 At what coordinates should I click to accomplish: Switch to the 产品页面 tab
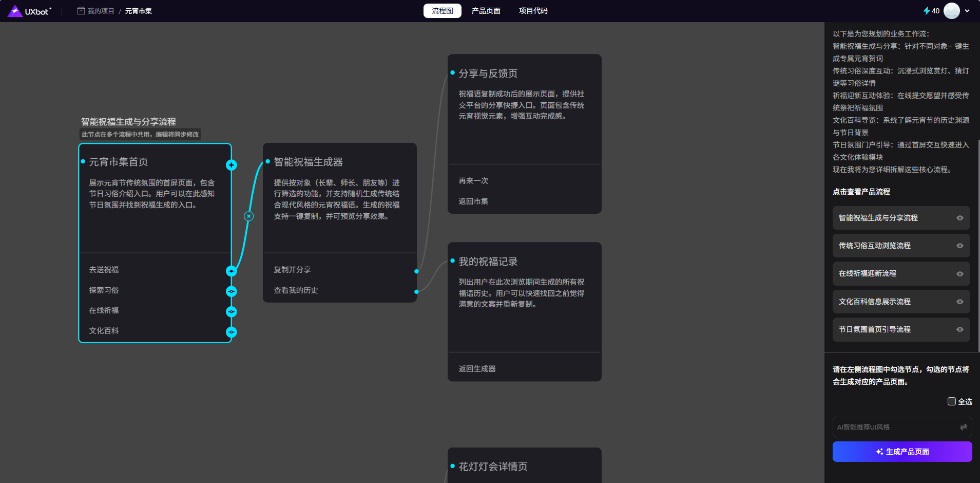[x=486, y=11]
